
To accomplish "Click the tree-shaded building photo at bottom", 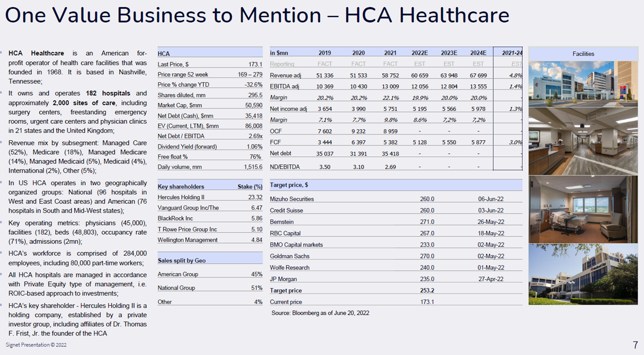I will point(583,275).
